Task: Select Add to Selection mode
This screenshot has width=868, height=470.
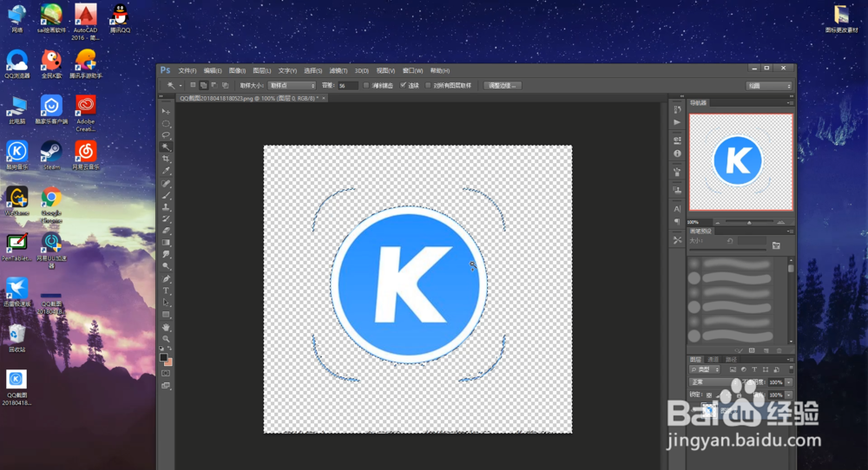Action: click(x=203, y=85)
